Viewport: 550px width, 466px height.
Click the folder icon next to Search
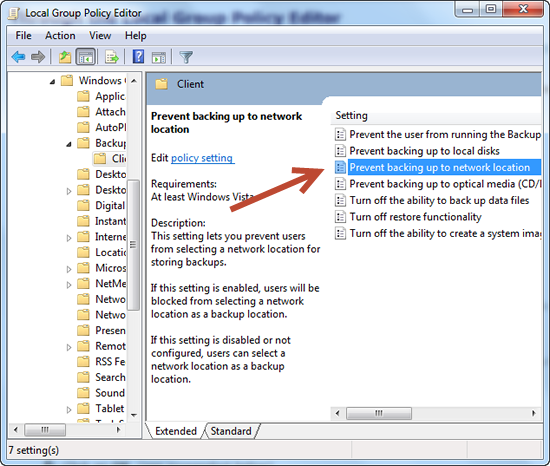coord(83,377)
